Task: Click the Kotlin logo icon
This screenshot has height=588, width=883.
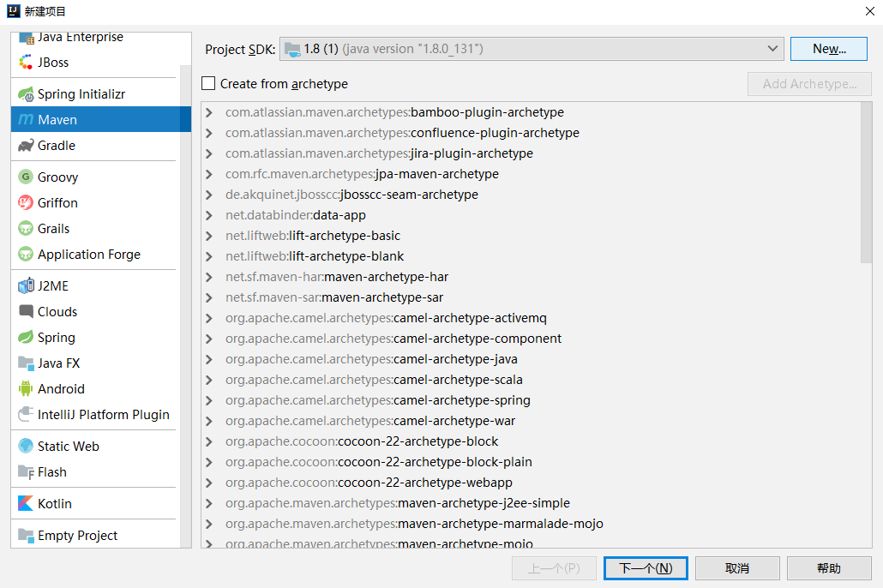Action: pos(26,503)
